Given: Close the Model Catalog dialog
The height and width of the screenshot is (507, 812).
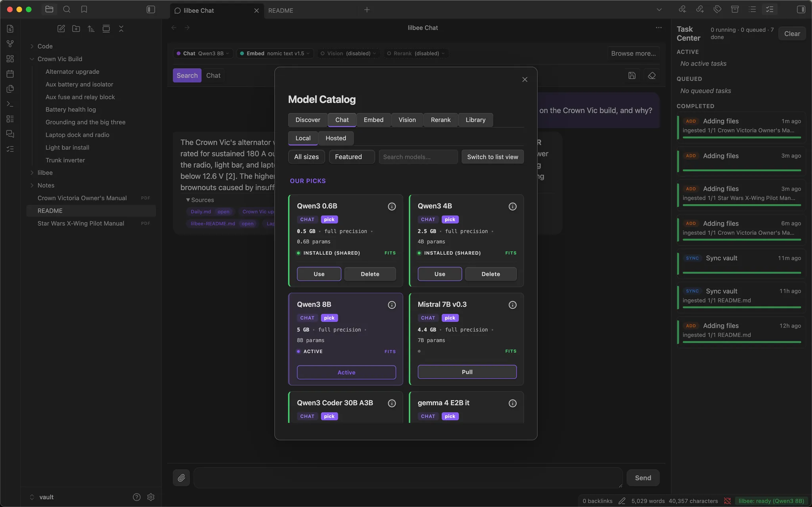Looking at the screenshot, I should 525,79.
